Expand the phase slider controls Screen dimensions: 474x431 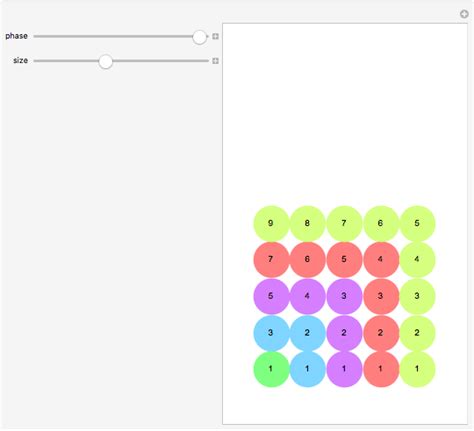(215, 36)
